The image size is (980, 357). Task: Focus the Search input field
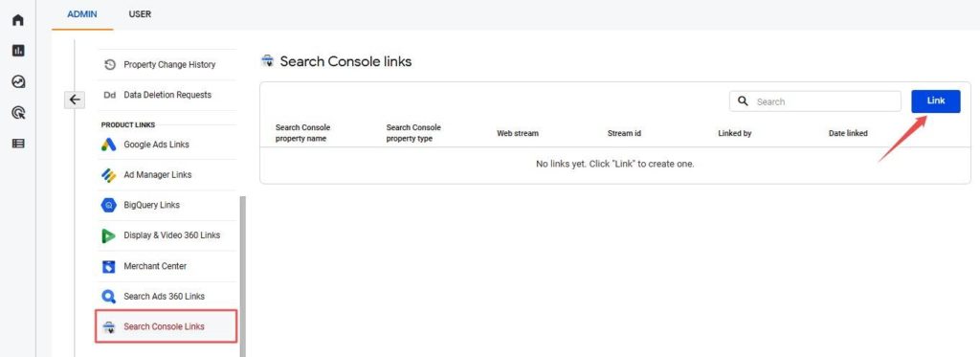click(x=815, y=101)
